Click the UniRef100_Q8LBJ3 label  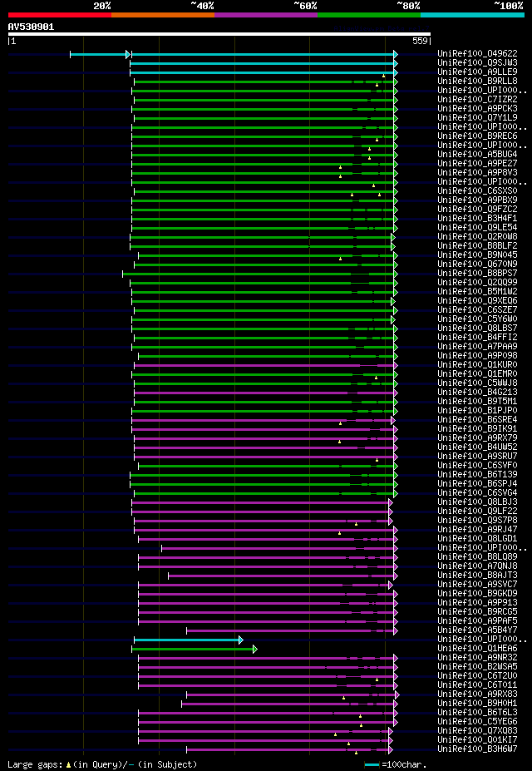pos(477,502)
